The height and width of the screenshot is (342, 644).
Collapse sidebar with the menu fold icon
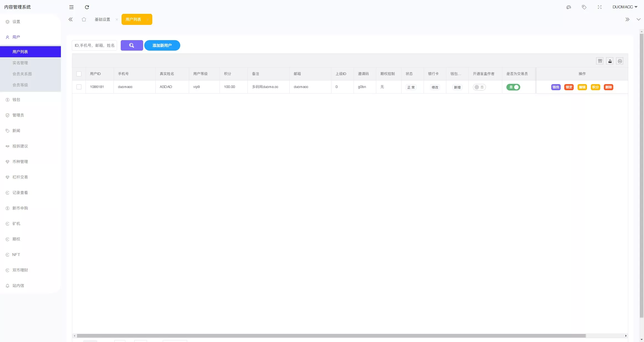[71, 7]
